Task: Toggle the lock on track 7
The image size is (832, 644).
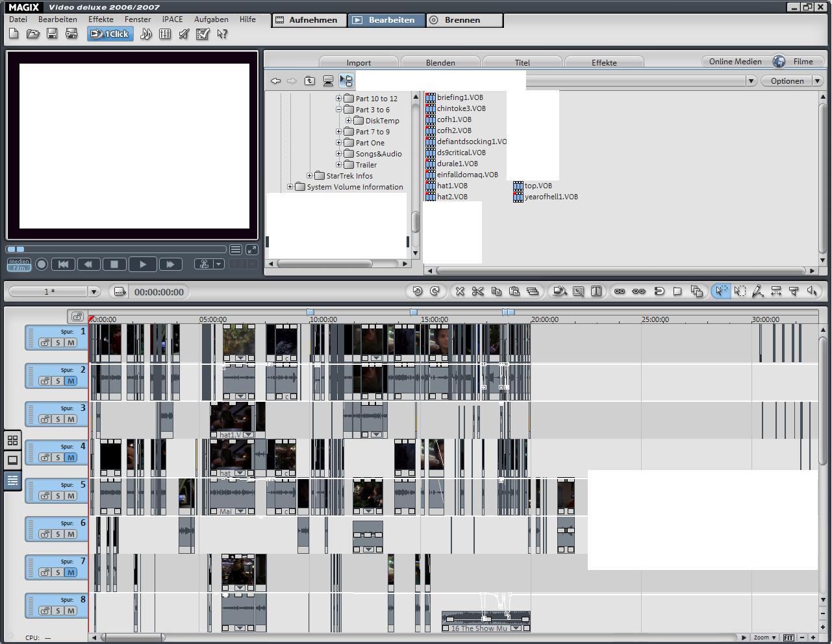Action: [x=45, y=573]
